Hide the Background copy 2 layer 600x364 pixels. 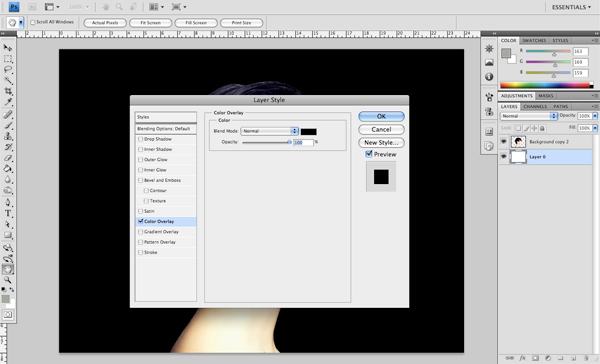(x=504, y=142)
